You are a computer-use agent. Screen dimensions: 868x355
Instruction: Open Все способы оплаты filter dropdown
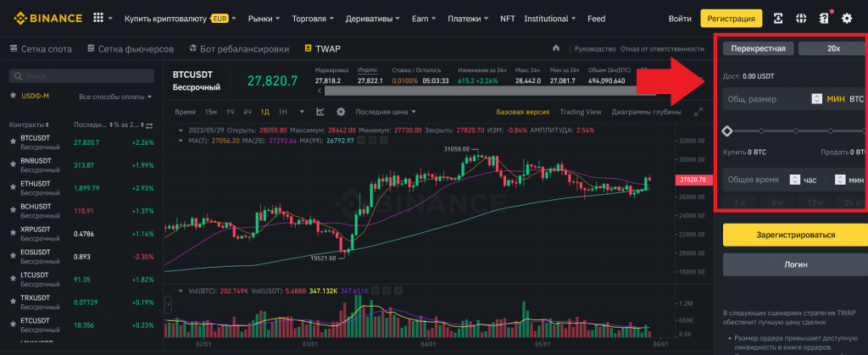click(112, 97)
